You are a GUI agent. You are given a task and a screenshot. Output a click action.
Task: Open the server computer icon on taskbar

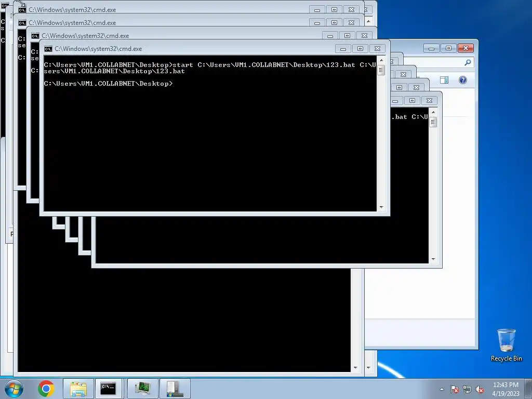[175, 389]
